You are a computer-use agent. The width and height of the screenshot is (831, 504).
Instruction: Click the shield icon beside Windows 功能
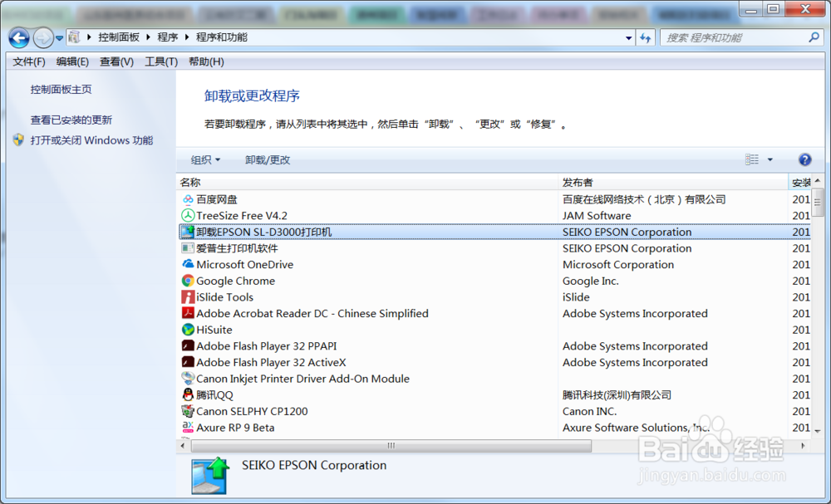coord(18,139)
